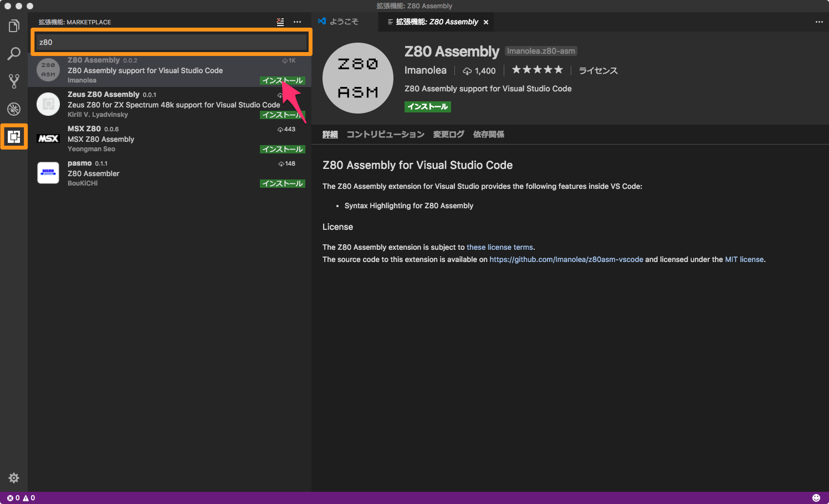Viewport: 829px width, 504px height.
Task: Open the Debug view icon
Action: coord(14,109)
